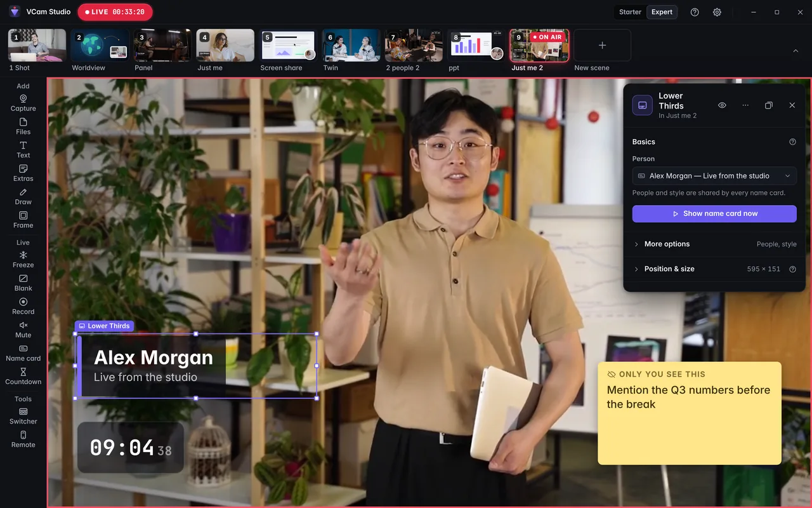Open Lower Thirds more actions menu

745,105
